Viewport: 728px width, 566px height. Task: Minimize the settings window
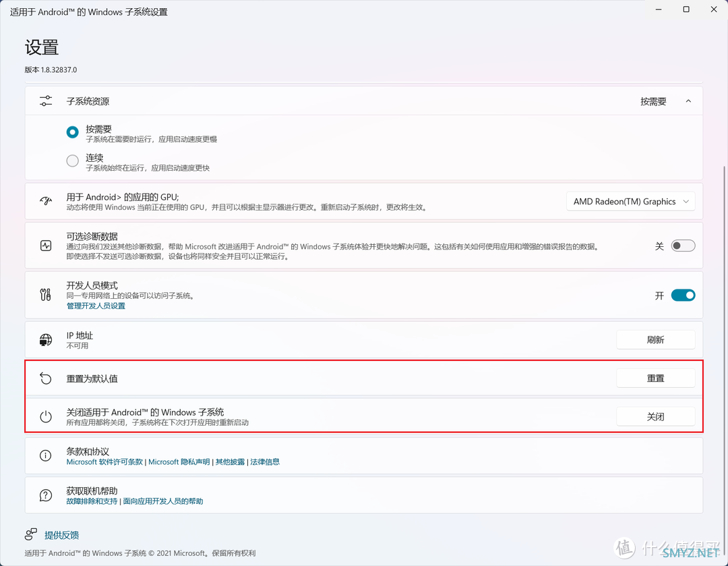(x=659, y=9)
